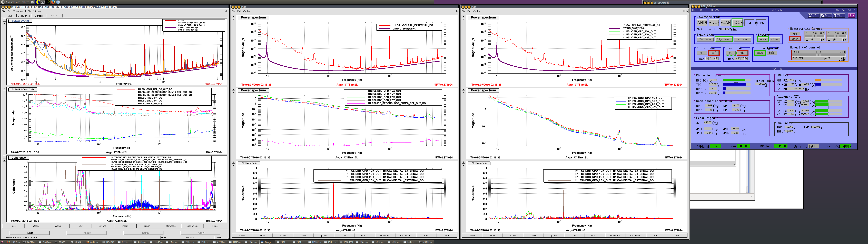This screenshot has width=868, height=244.
Task: Select LOCK operation mode
Action: point(738,23)
